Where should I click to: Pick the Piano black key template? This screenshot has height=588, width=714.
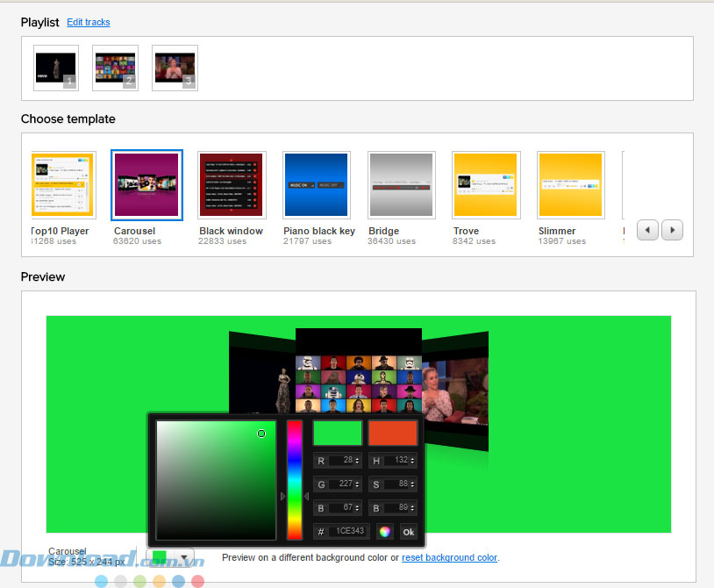point(317,185)
